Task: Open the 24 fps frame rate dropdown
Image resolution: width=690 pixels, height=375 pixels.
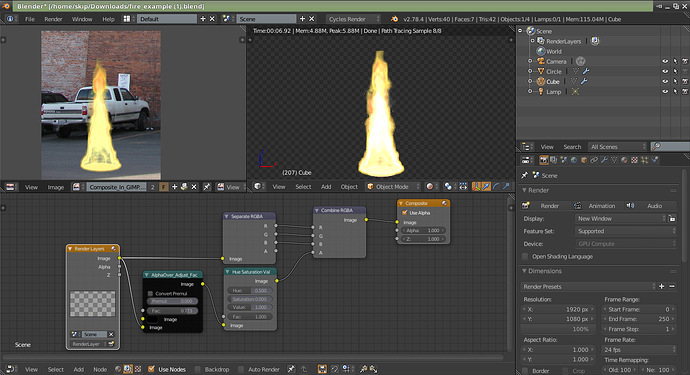Action: [639, 350]
